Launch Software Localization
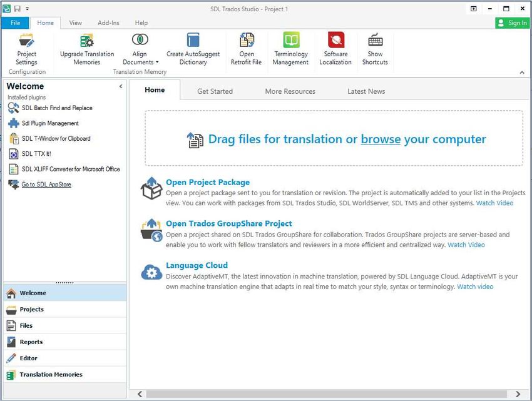 tap(335, 49)
